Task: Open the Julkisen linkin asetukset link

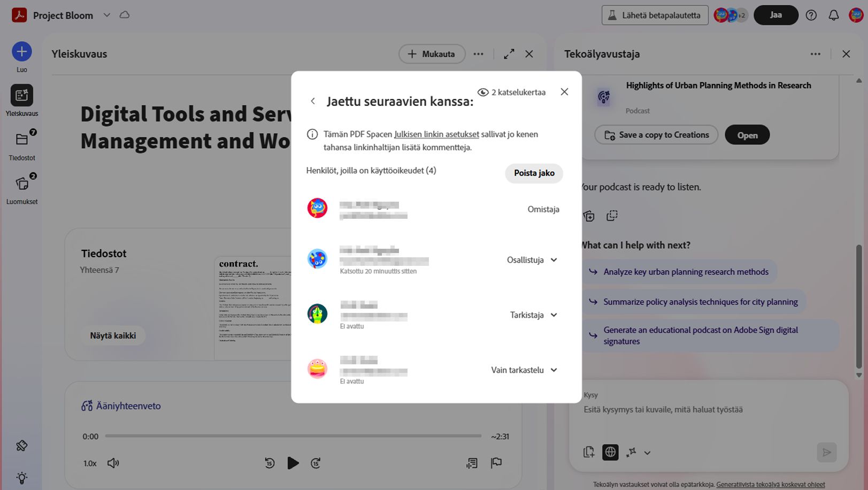Action: point(436,134)
